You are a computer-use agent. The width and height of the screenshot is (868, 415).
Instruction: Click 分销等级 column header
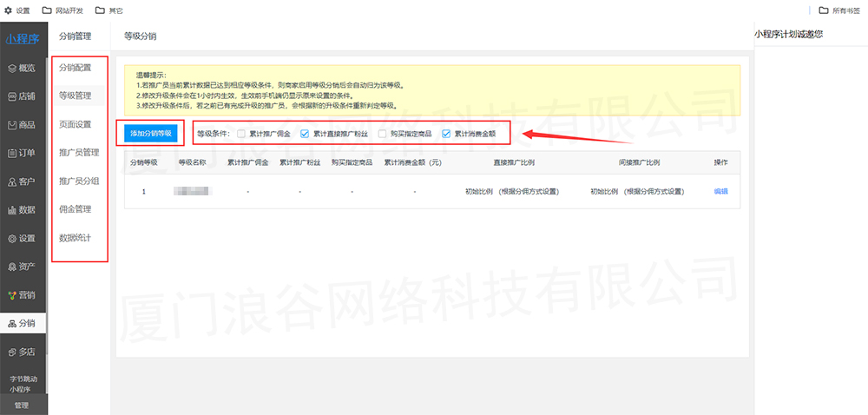coord(144,162)
